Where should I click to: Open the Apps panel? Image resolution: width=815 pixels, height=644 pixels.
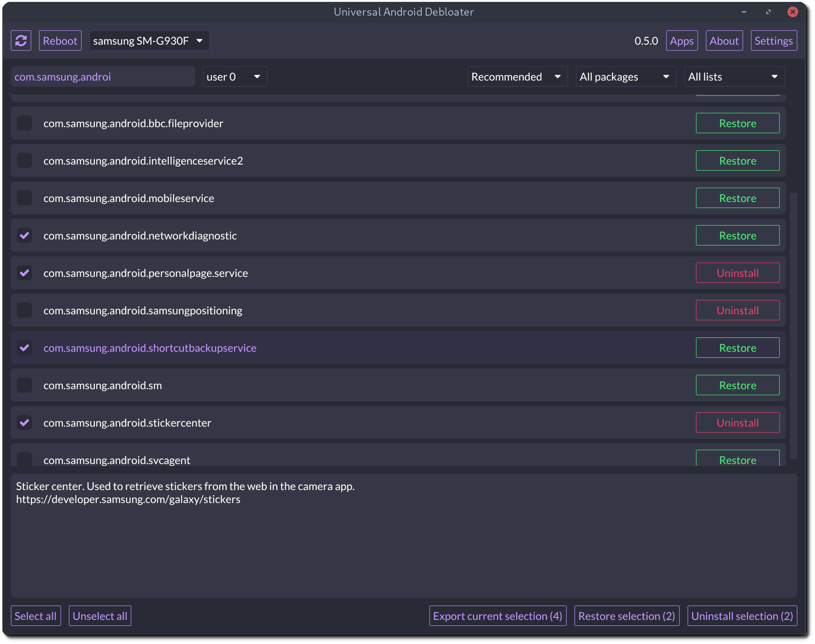click(681, 41)
